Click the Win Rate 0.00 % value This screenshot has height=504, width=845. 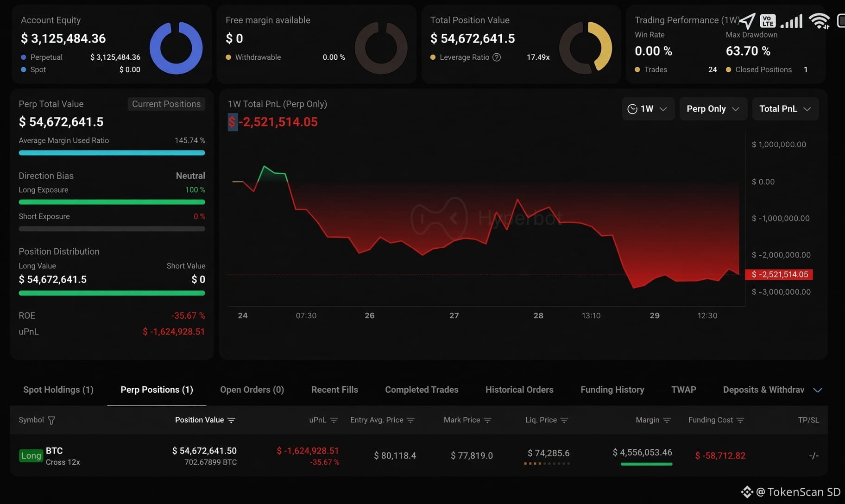click(x=653, y=51)
